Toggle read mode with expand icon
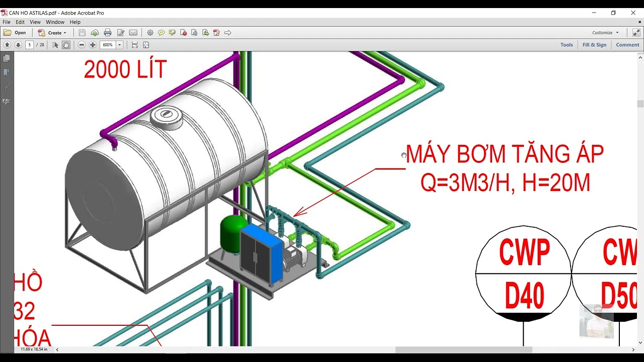The height and width of the screenshot is (362, 644). (636, 33)
